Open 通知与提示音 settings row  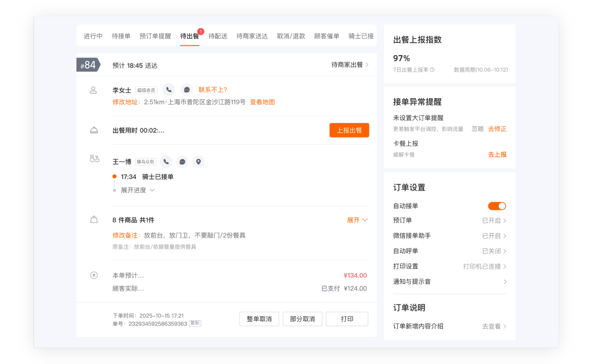coord(449,282)
